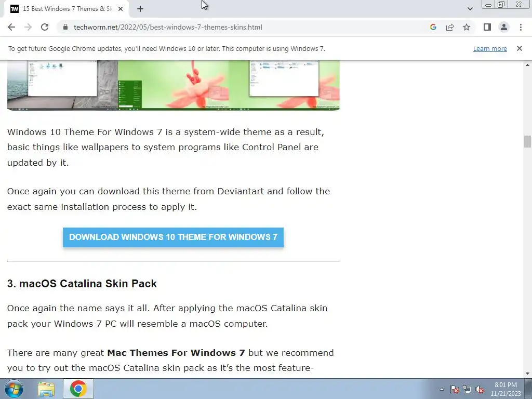View site info via the padlock icon
Screen dimensions: 532x399
coord(65,27)
